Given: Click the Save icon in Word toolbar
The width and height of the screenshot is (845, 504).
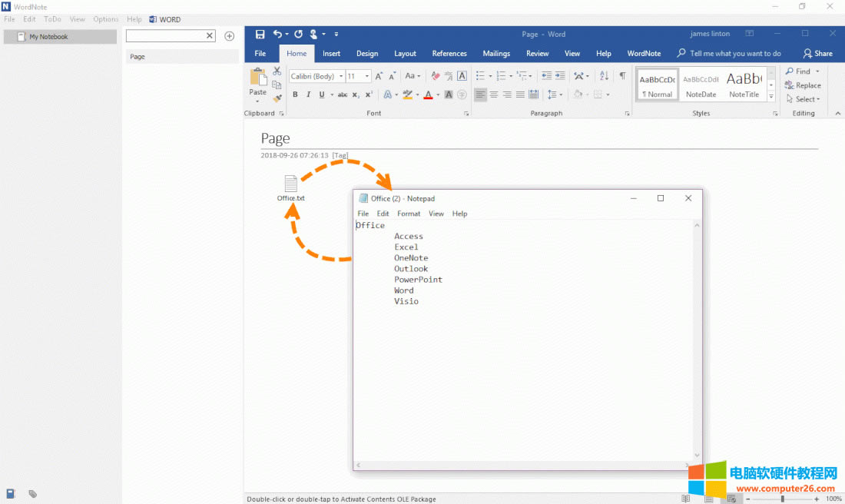Looking at the screenshot, I should 260,35.
